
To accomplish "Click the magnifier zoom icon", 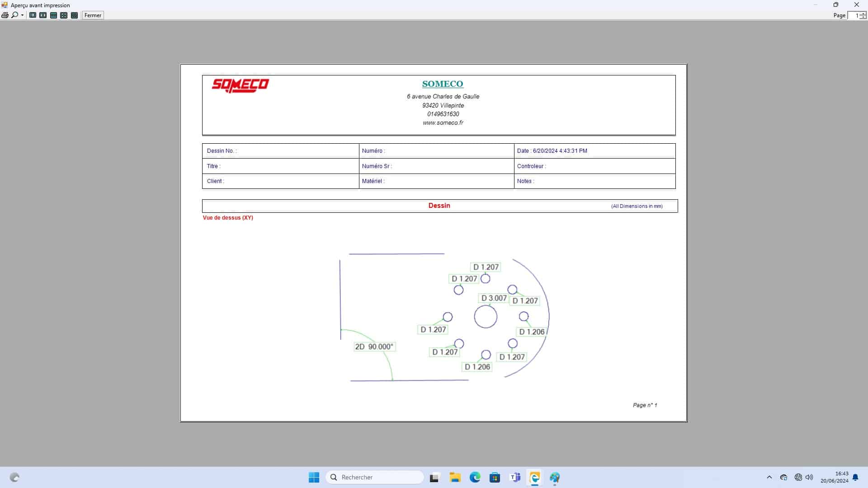I will point(14,15).
